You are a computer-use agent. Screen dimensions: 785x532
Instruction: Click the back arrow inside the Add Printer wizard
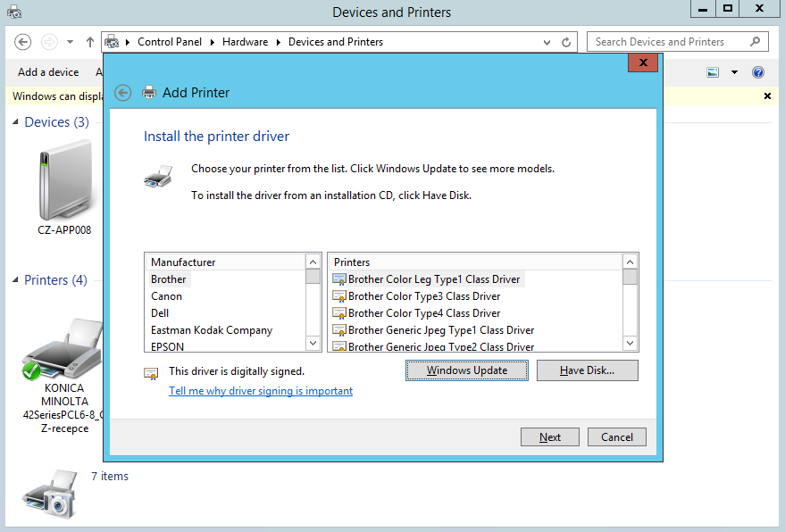(x=122, y=92)
